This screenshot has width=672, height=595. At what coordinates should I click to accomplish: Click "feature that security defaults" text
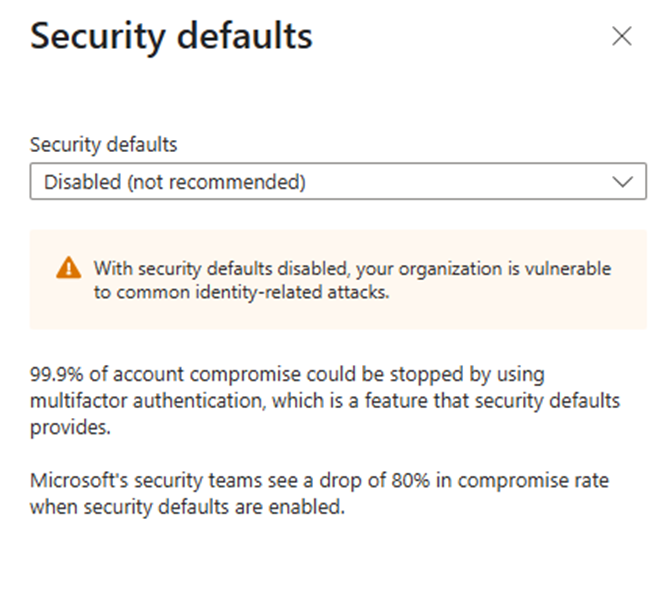492,401
